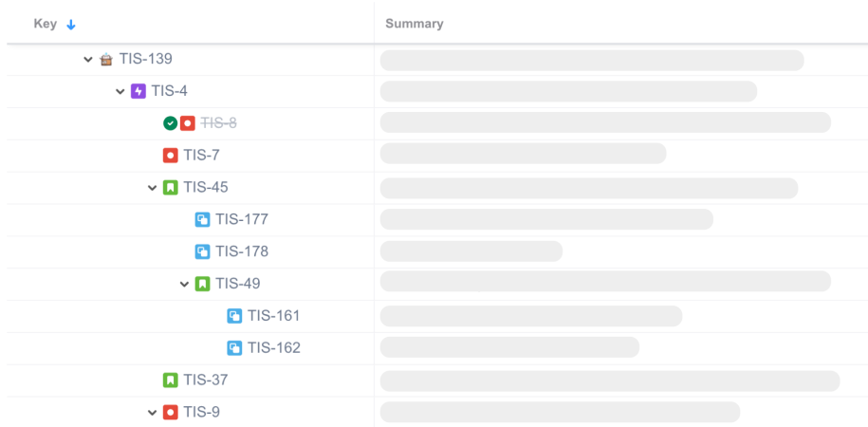This screenshot has height=427, width=868.
Task: Click the green story icon next to TIS-37
Action: click(170, 381)
